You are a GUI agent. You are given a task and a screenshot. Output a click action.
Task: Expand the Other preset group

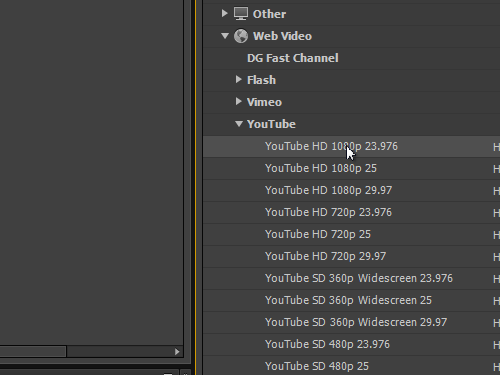point(225,13)
